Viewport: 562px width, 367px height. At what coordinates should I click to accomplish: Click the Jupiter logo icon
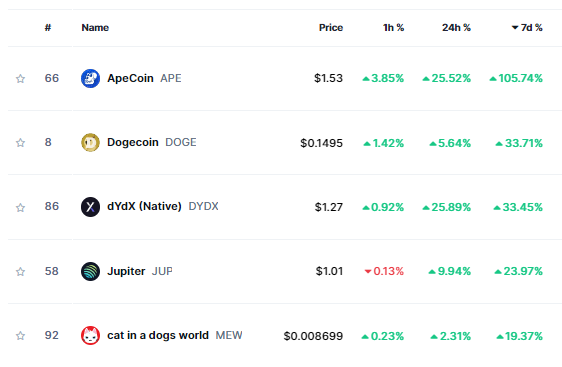pyautogui.click(x=90, y=271)
